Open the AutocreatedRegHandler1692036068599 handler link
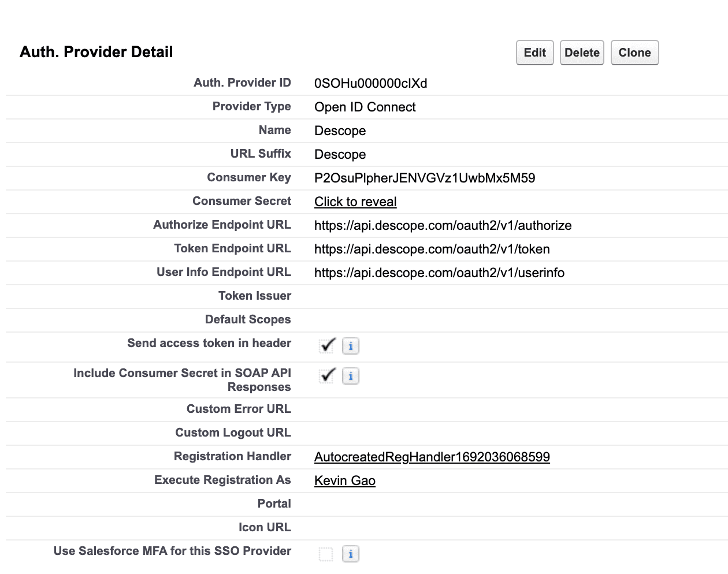 click(432, 456)
